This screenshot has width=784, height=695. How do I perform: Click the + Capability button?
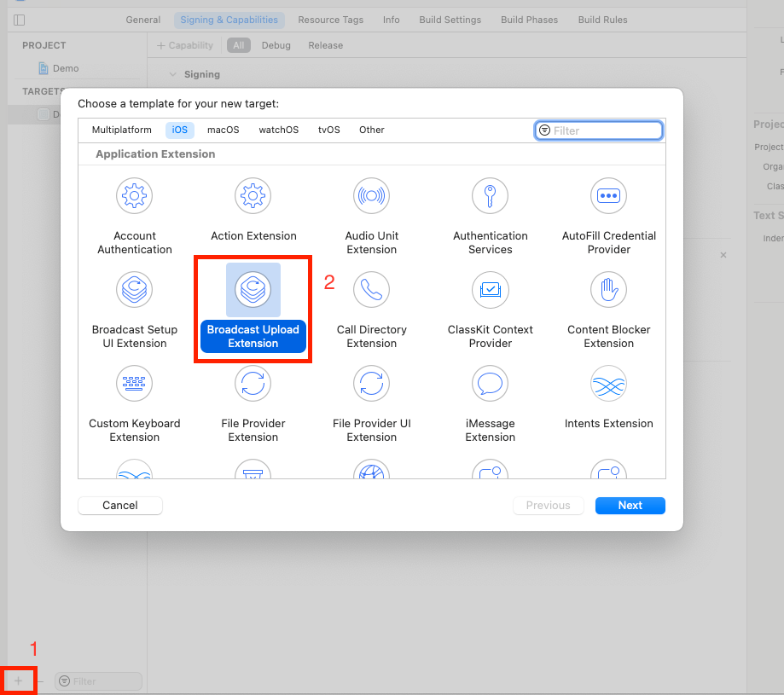point(185,45)
